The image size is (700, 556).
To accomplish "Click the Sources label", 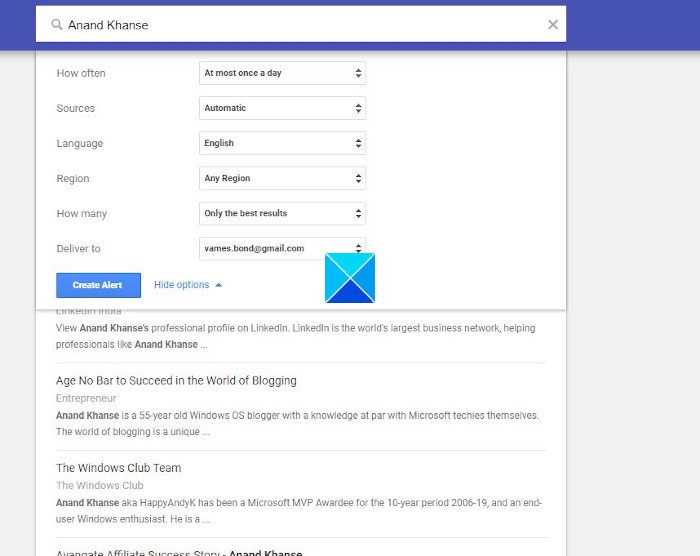I will [x=75, y=108].
